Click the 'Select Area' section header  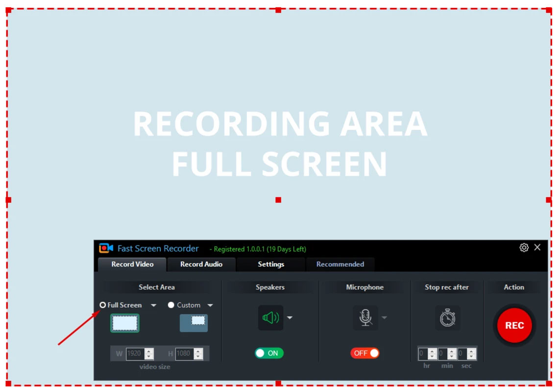(156, 287)
